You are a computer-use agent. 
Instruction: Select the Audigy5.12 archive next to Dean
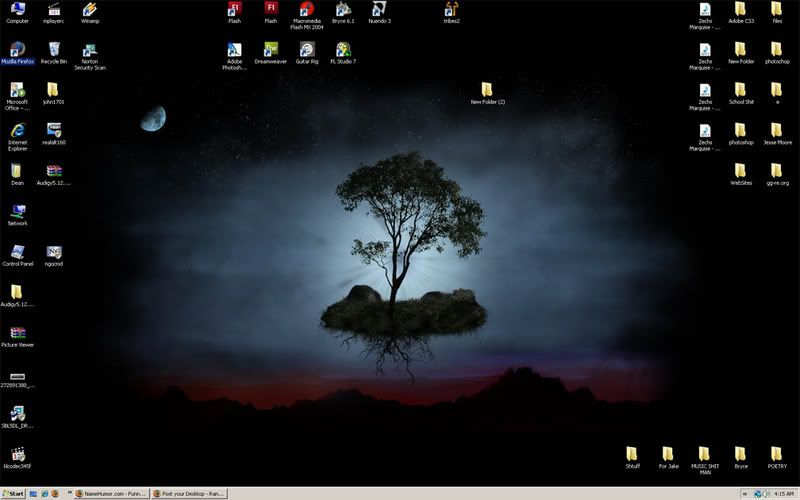(54, 174)
